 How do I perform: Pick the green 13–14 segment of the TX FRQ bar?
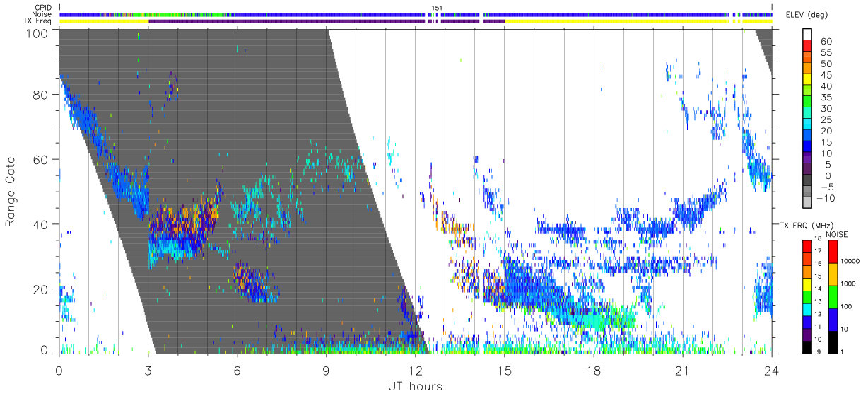pyautogui.click(x=807, y=296)
